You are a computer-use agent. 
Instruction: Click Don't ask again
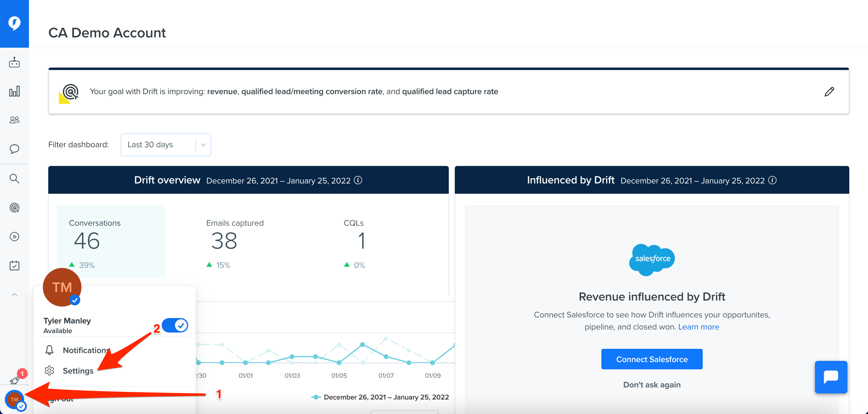(652, 385)
